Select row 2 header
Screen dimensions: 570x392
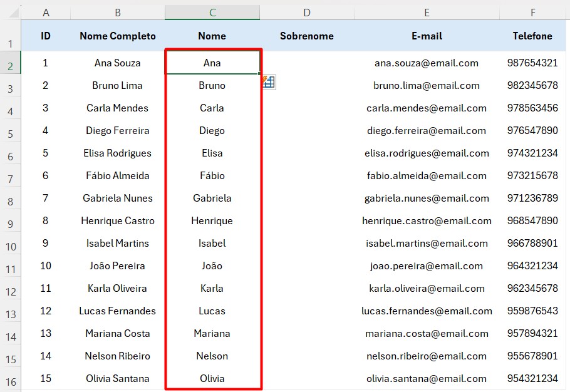11,63
